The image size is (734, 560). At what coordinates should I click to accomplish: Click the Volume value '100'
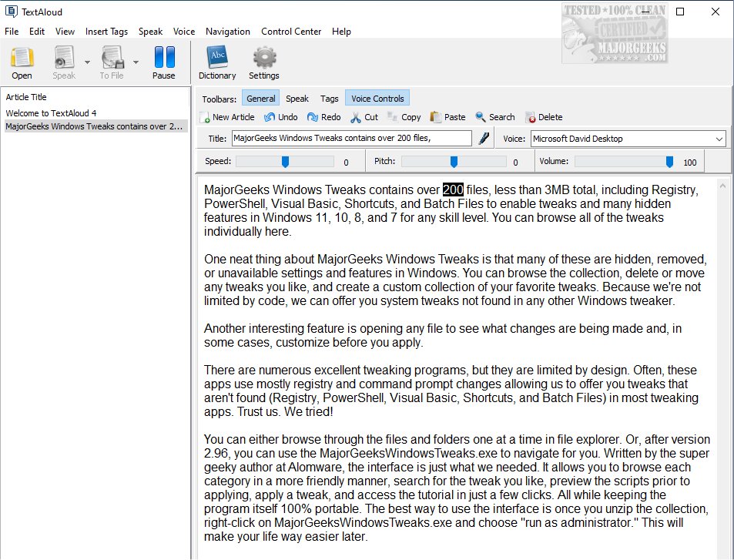click(x=689, y=163)
